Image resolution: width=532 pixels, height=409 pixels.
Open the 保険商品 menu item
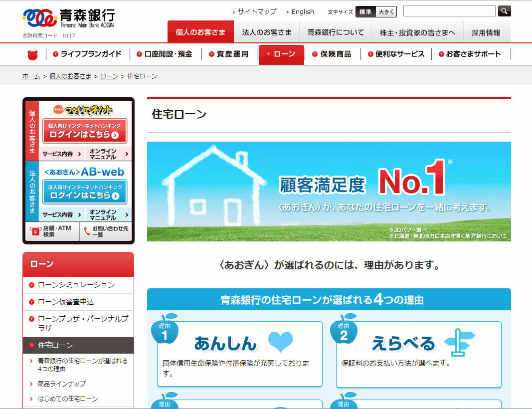[332, 54]
